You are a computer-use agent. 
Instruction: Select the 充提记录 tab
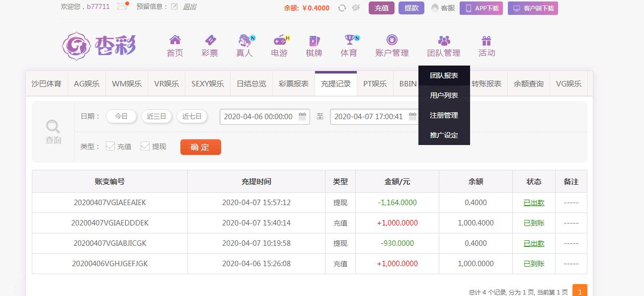pos(336,84)
